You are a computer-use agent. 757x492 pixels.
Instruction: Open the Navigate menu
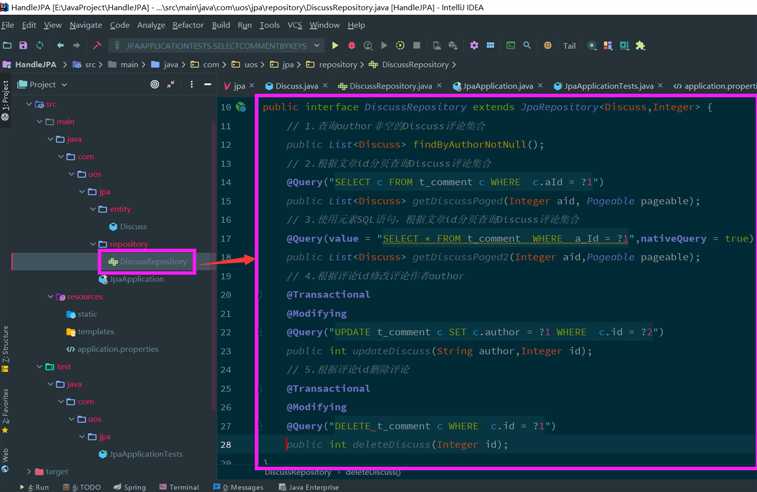[85, 25]
